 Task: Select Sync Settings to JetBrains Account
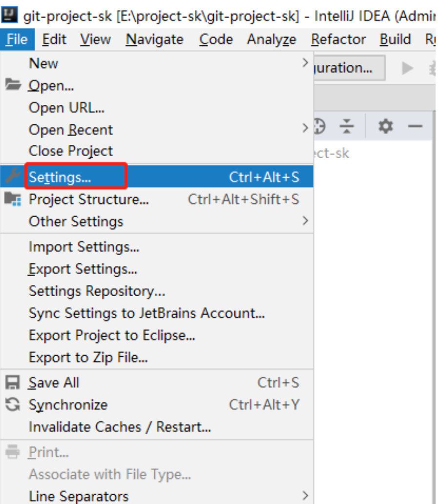(146, 313)
